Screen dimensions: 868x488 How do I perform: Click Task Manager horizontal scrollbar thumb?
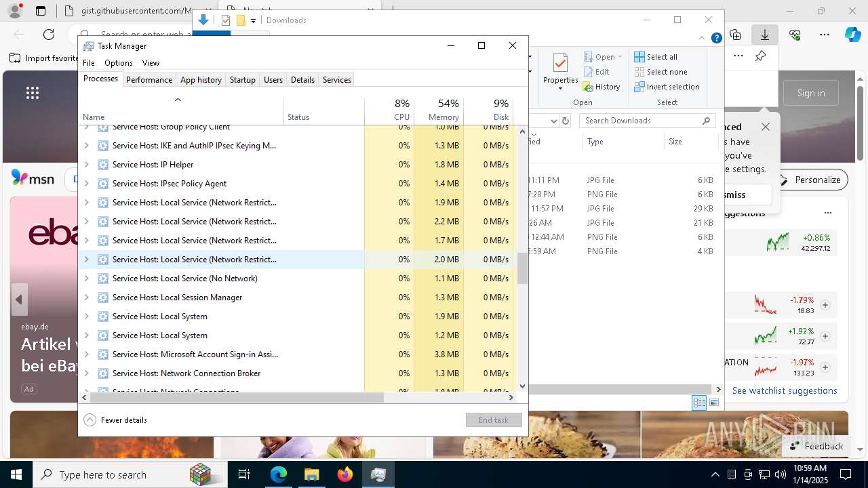(237, 398)
